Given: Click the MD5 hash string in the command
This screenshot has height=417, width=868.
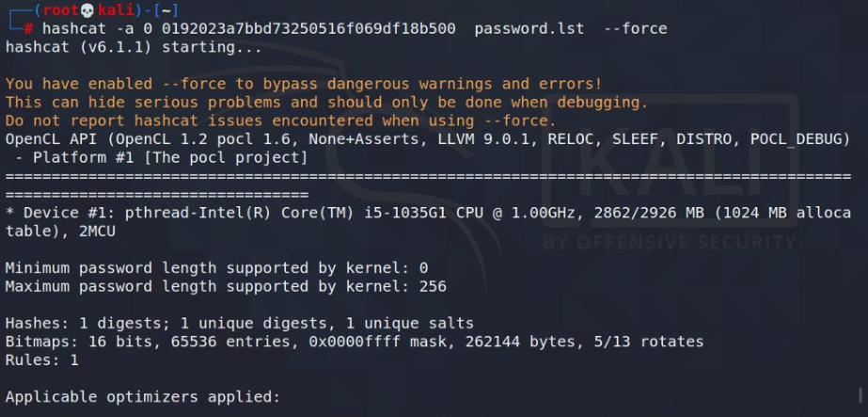Looking at the screenshot, I should 308,29.
